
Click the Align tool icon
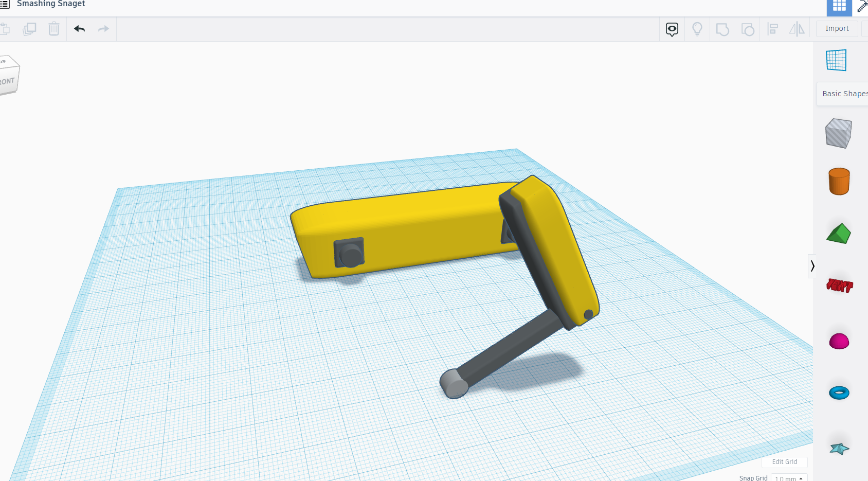[x=772, y=29]
